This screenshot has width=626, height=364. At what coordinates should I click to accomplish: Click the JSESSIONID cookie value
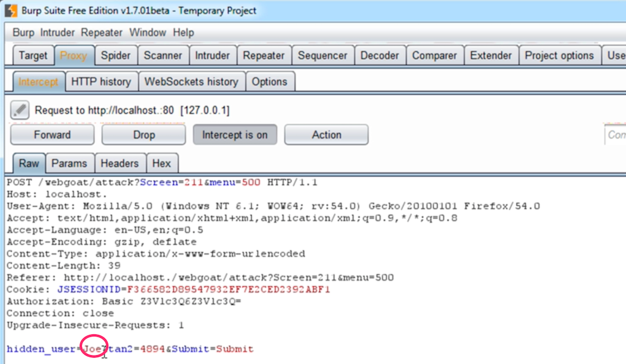[x=229, y=289]
